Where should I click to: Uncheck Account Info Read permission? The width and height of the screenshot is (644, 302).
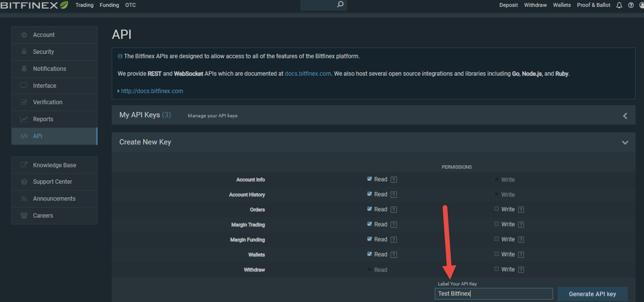369,179
